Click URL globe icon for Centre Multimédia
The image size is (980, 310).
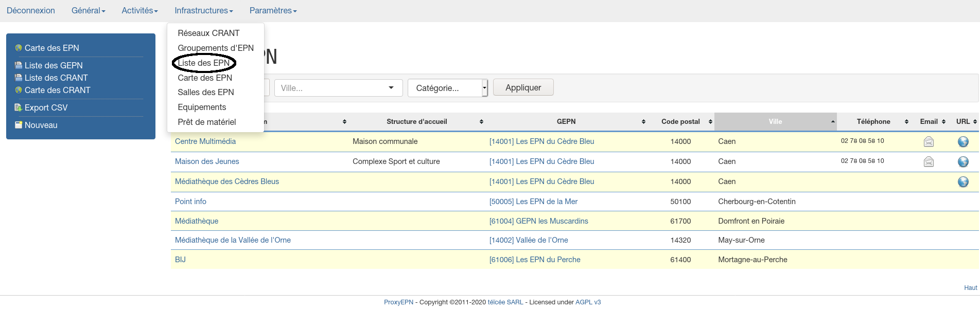(x=963, y=141)
